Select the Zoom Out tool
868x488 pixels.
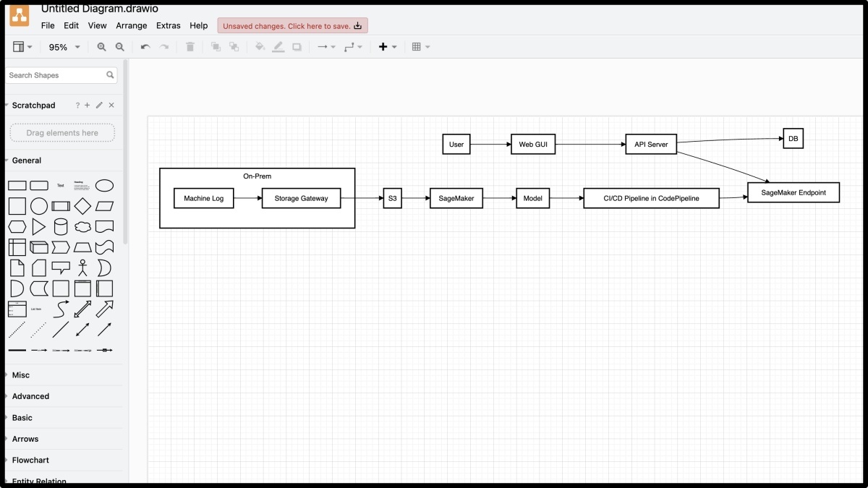[119, 46]
